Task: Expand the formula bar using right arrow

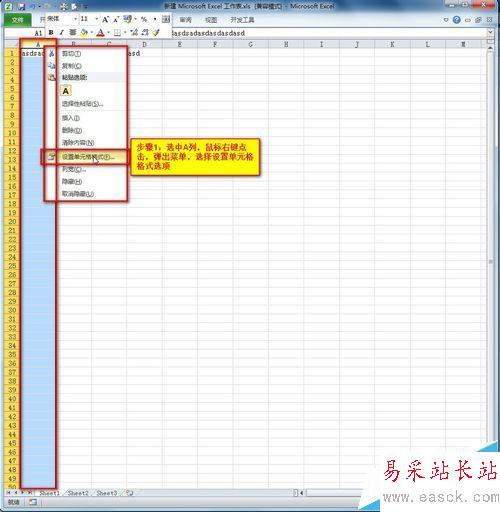Action: [490, 32]
